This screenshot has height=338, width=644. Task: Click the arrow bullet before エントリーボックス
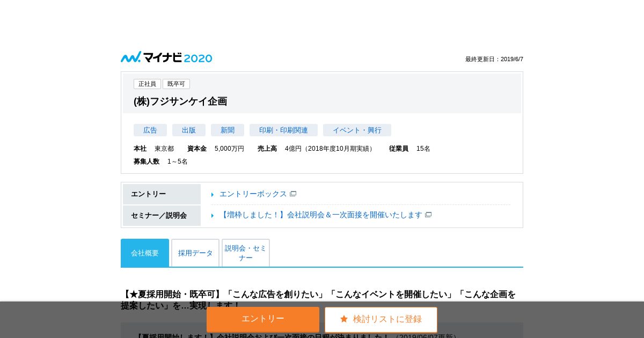pos(213,195)
